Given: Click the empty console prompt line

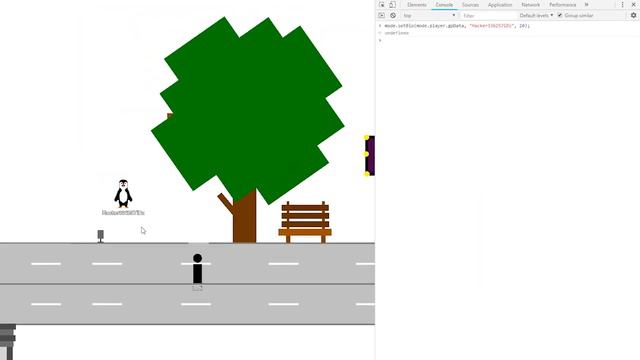Looking at the screenshot, I should (x=508, y=40).
